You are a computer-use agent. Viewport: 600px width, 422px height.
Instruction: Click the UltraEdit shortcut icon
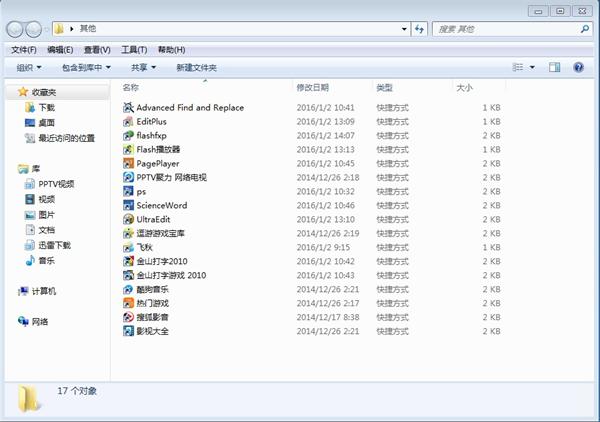128,219
